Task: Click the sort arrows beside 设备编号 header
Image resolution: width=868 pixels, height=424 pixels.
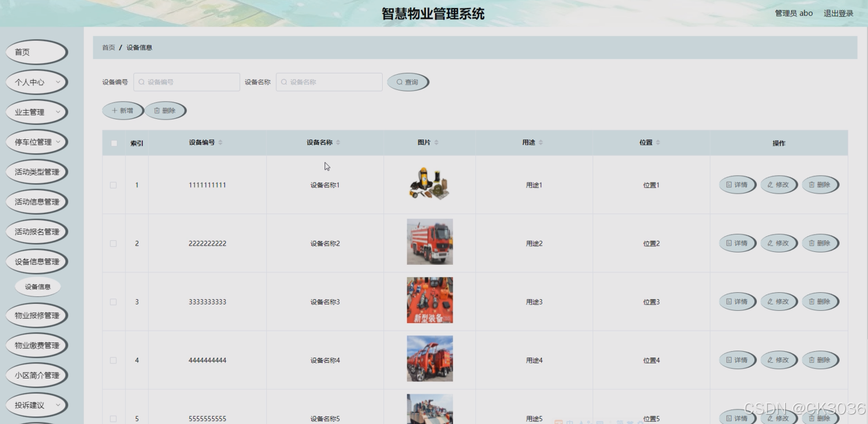Action: coord(220,143)
